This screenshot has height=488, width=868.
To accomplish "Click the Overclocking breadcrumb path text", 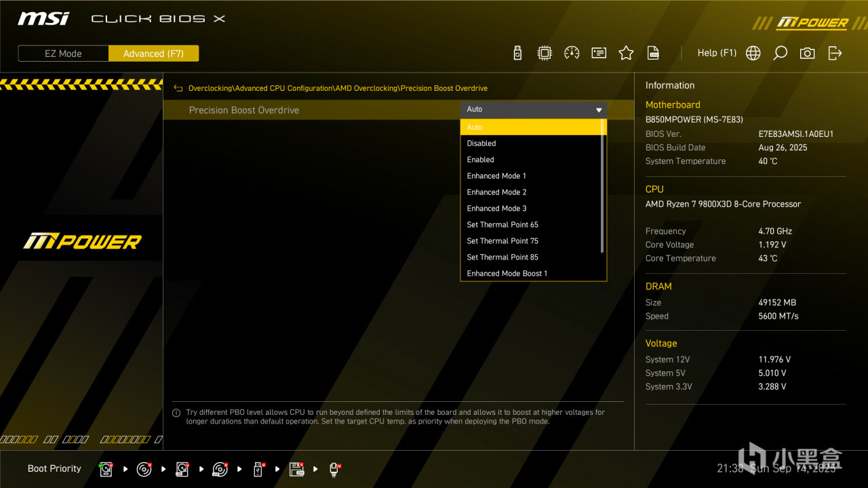I will pyautogui.click(x=338, y=88).
